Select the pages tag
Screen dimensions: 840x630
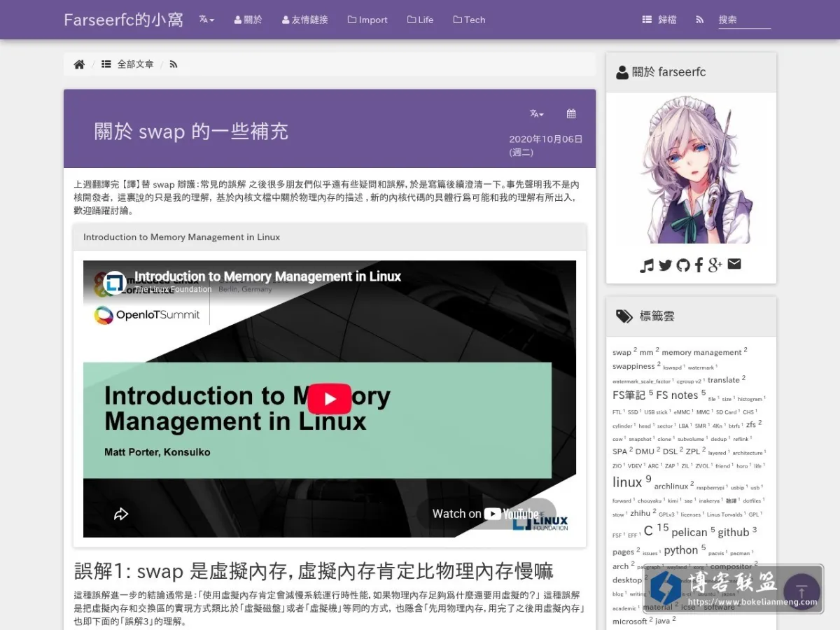pos(623,552)
